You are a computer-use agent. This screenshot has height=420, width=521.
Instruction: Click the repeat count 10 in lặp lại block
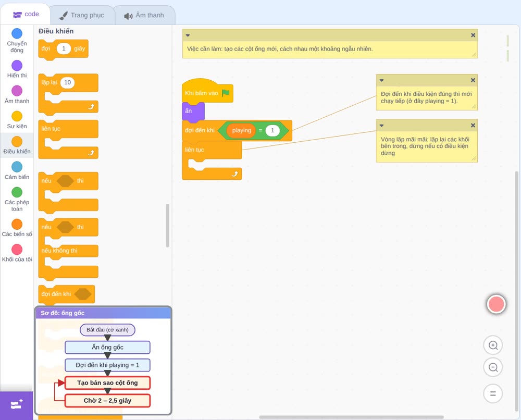tap(67, 82)
